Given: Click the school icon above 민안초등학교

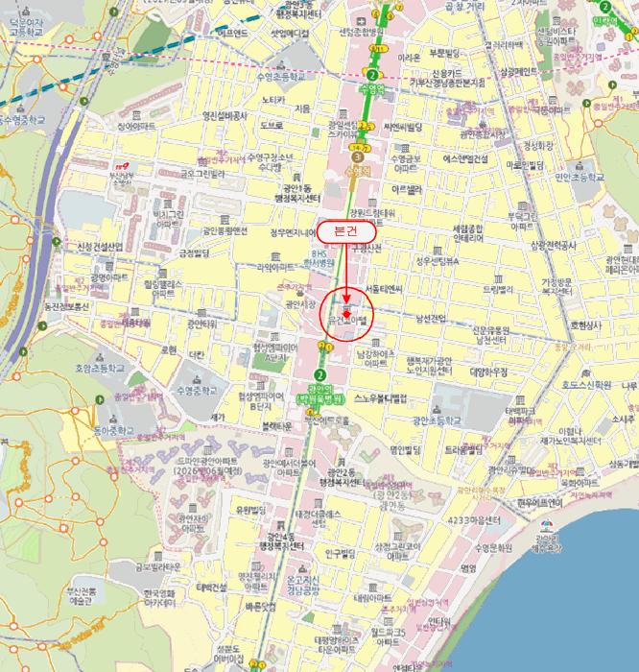Looking at the screenshot, I should point(580,166).
